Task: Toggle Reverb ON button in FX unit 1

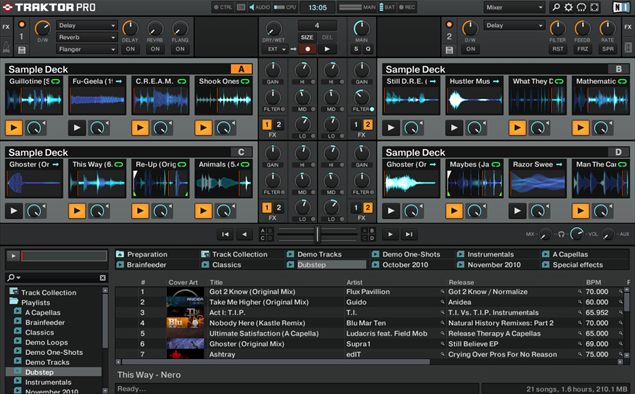Action: coord(155,49)
